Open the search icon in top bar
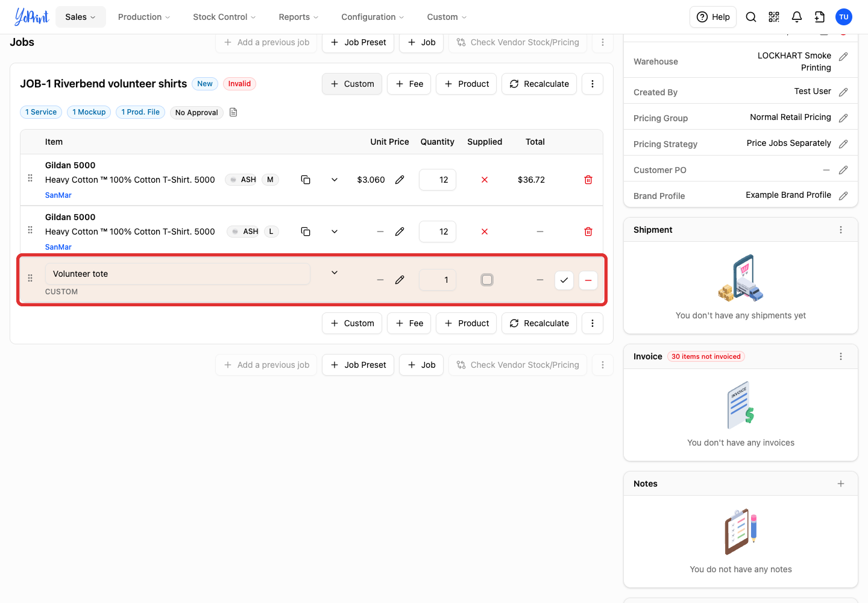Image resolution: width=868 pixels, height=603 pixels. coord(751,17)
